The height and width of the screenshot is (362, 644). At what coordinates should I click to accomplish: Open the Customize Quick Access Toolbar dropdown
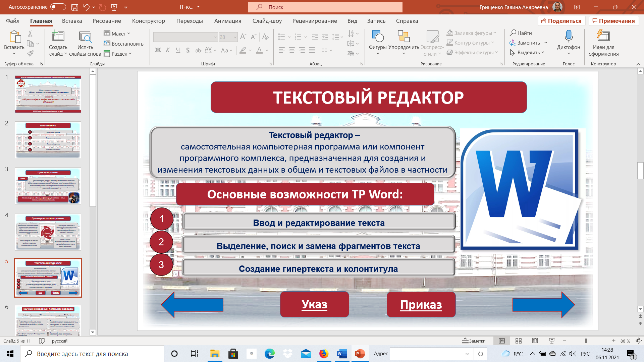pos(126,7)
